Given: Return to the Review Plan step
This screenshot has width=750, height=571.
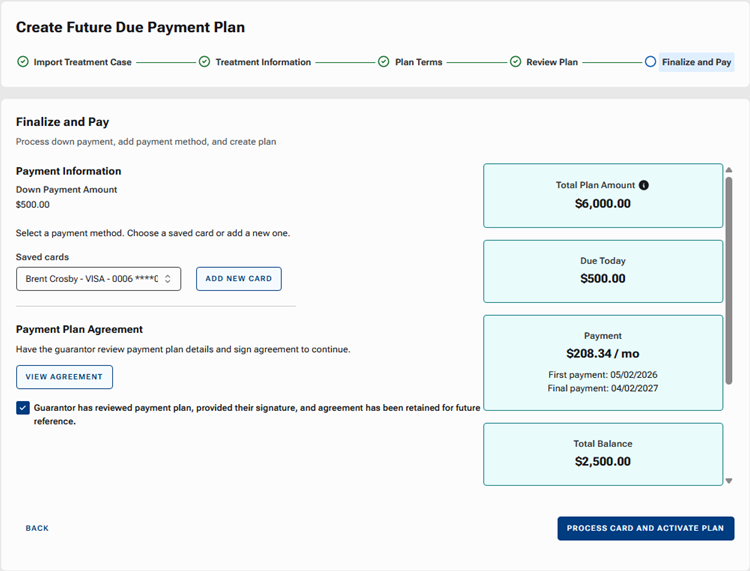Looking at the screenshot, I should coord(552,62).
